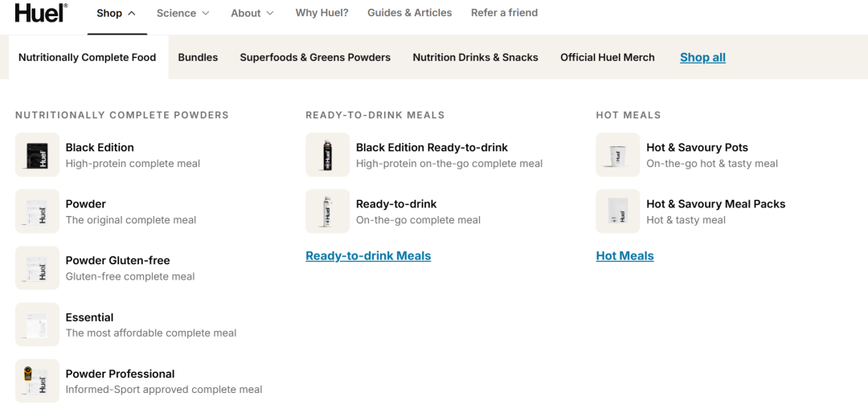Screen dimensions: 868x417
Task: Open the Powder Professional pouch thumbnail
Action: [37, 381]
